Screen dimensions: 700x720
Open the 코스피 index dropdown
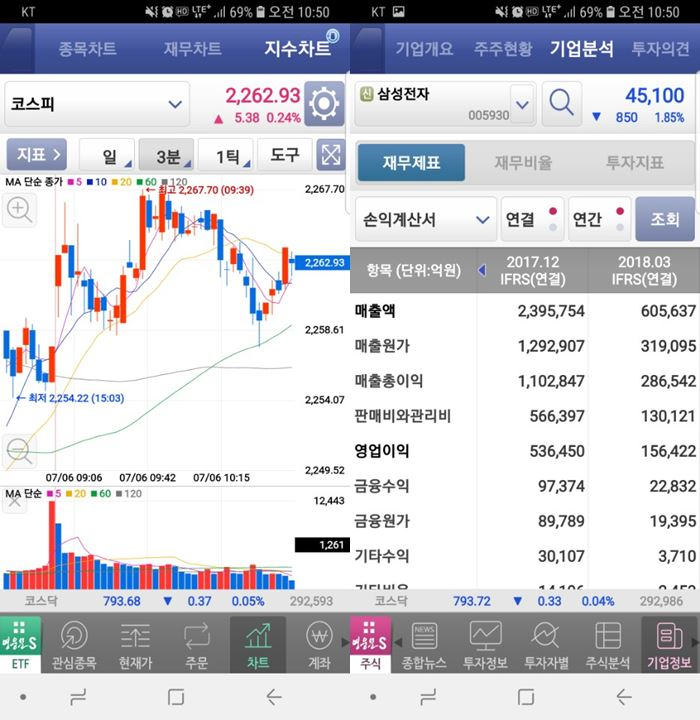[x=96, y=104]
